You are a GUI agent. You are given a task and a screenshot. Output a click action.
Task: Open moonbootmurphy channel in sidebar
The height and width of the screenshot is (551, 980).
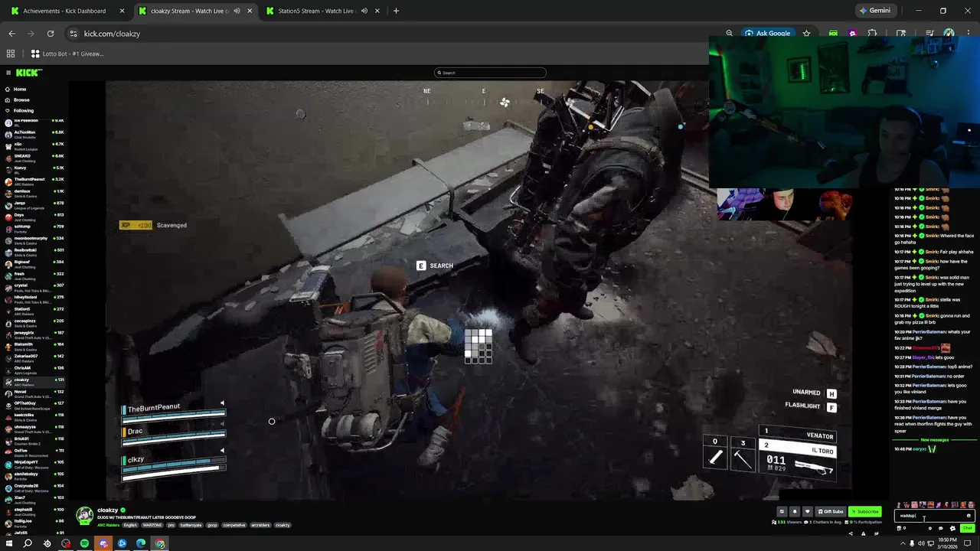pyautogui.click(x=34, y=240)
